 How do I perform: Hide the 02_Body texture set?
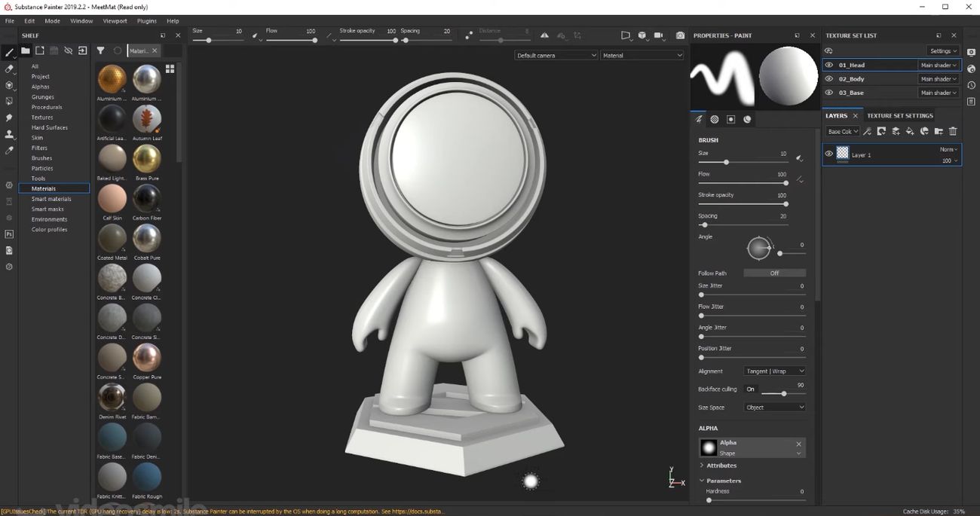coord(828,79)
